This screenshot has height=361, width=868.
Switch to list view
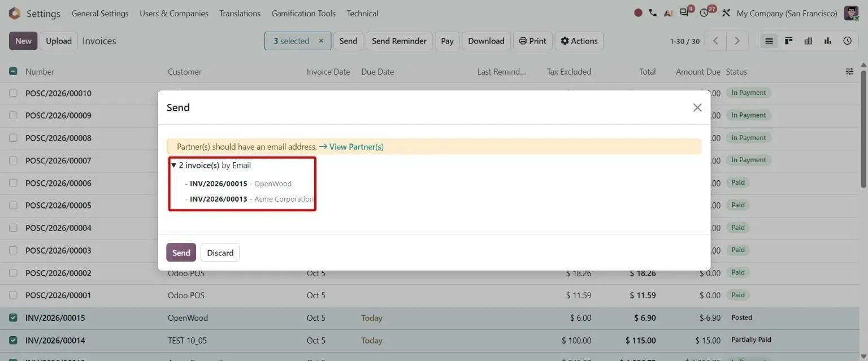coord(769,41)
